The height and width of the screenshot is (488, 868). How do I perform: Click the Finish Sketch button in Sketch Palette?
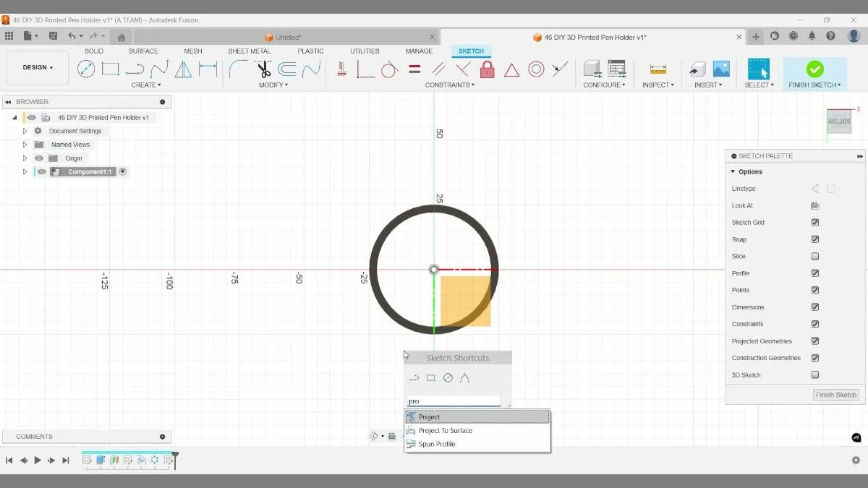(835, 395)
